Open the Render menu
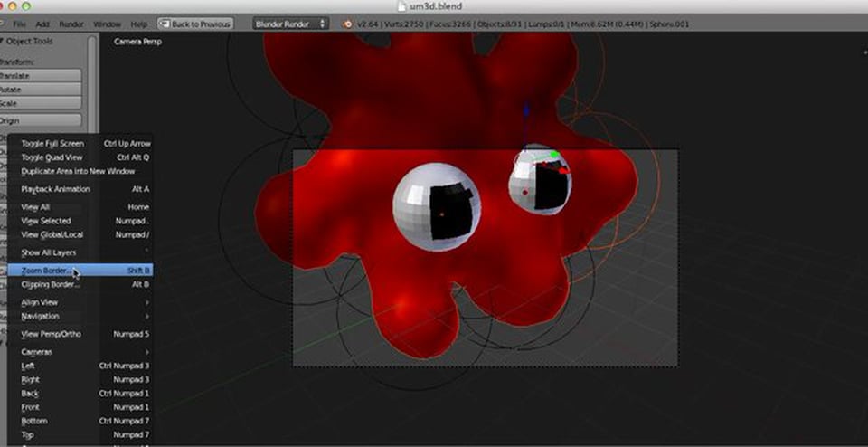The image size is (868, 447). (x=71, y=24)
